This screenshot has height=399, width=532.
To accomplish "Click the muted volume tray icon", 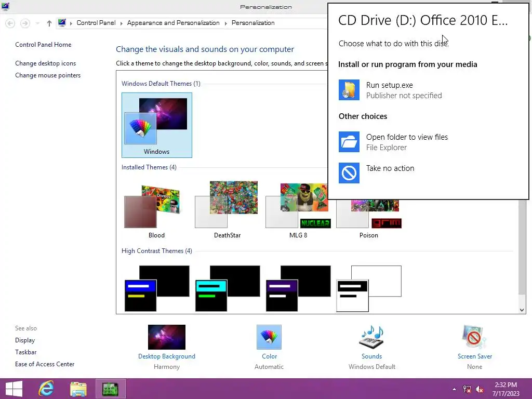I will [x=479, y=389].
